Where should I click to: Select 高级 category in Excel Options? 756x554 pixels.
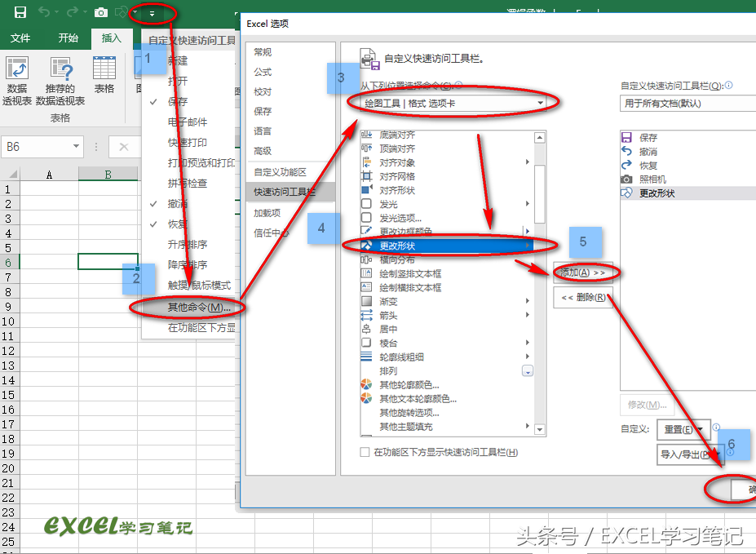coord(263,151)
